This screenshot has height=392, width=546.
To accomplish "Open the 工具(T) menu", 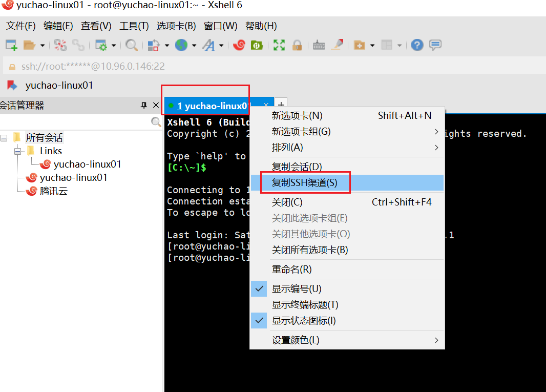I will pyautogui.click(x=134, y=26).
